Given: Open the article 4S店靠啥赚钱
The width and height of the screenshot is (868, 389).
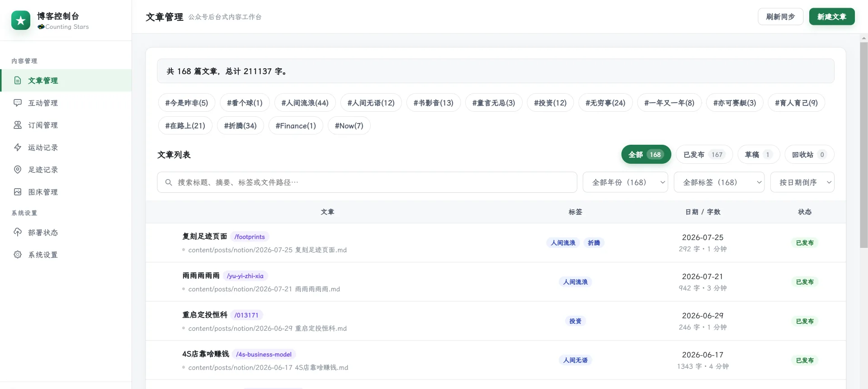Looking at the screenshot, I should coord(206,354).
